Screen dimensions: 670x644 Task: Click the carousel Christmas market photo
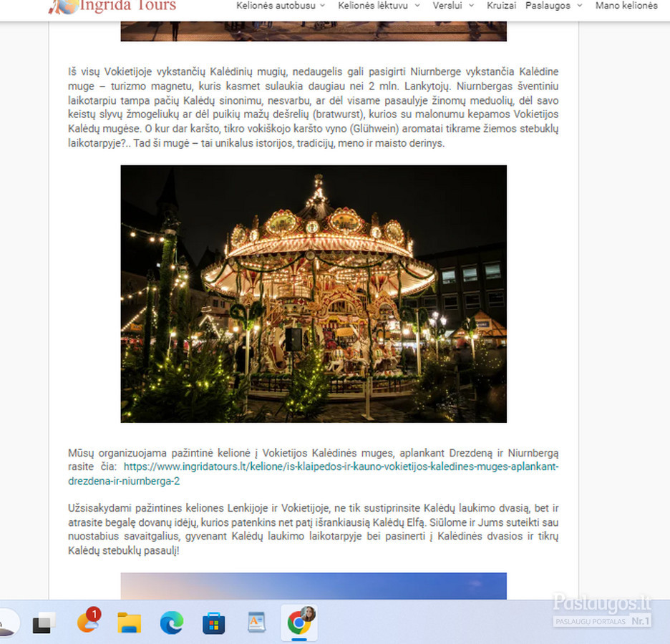pyautogui.click(x=314, y=294)
